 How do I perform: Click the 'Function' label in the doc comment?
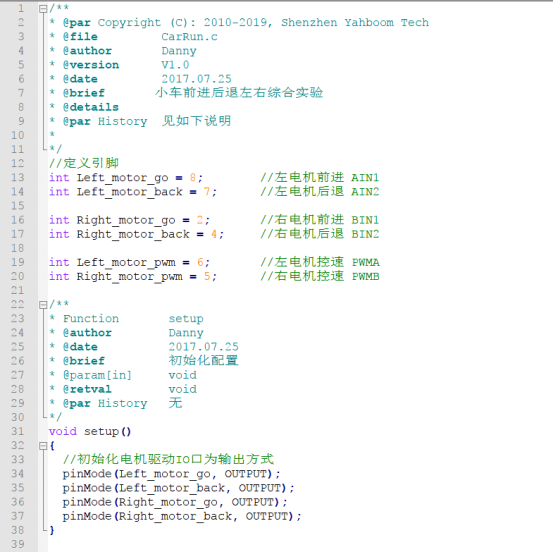[x=91, y=318]
